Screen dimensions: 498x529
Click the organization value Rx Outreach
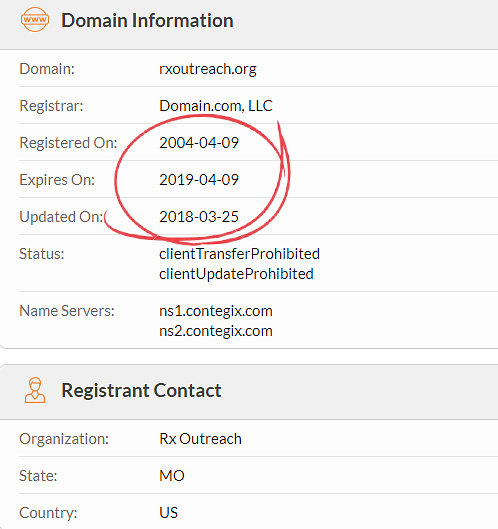tap(200, 439)
